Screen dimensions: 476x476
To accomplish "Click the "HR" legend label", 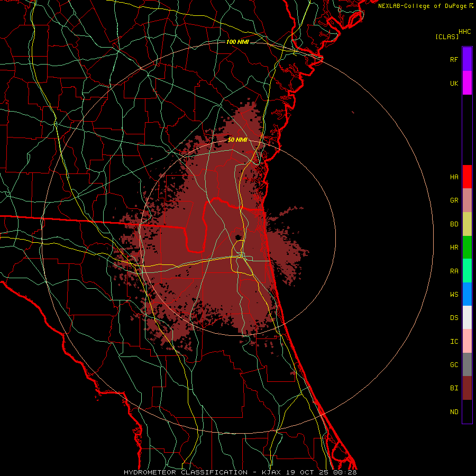I will pos(454,248).
